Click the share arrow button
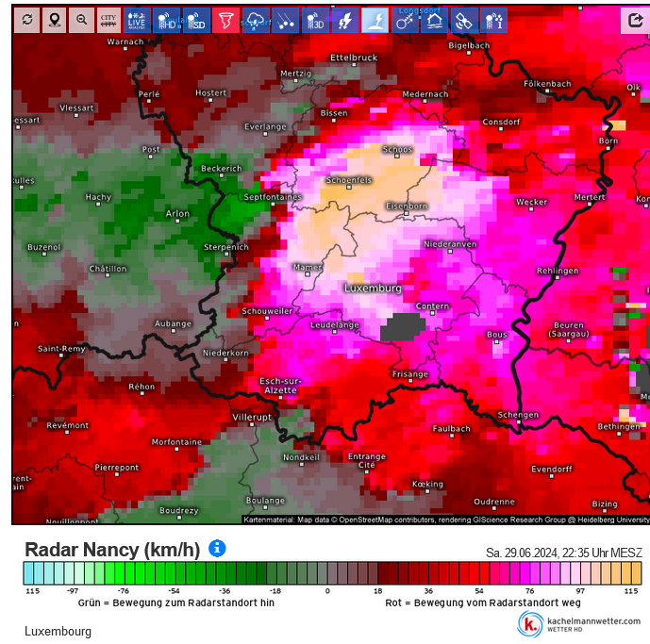 [x=635, y=20]
